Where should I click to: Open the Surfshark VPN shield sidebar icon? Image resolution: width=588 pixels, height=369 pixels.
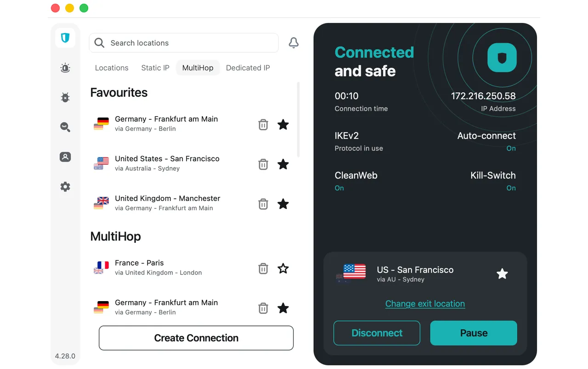(65, 38)
